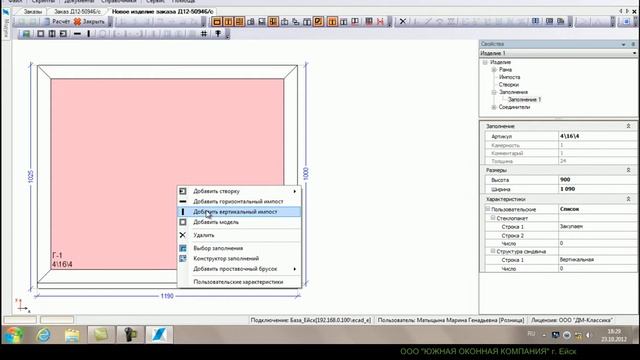Viewport: 640px width, 360px height.
Task: Click the Закрыть button
Action: [x=89, y=21]
